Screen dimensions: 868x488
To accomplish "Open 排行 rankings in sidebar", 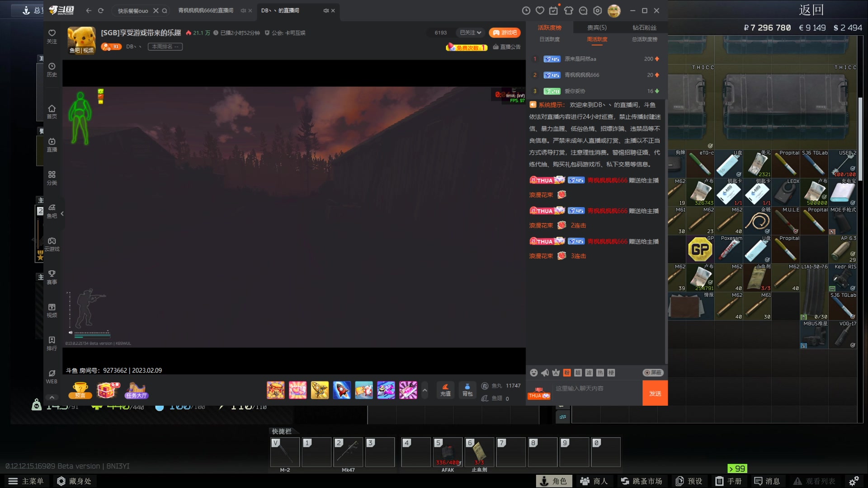I will pyautogui.click(x=52, y=343).
